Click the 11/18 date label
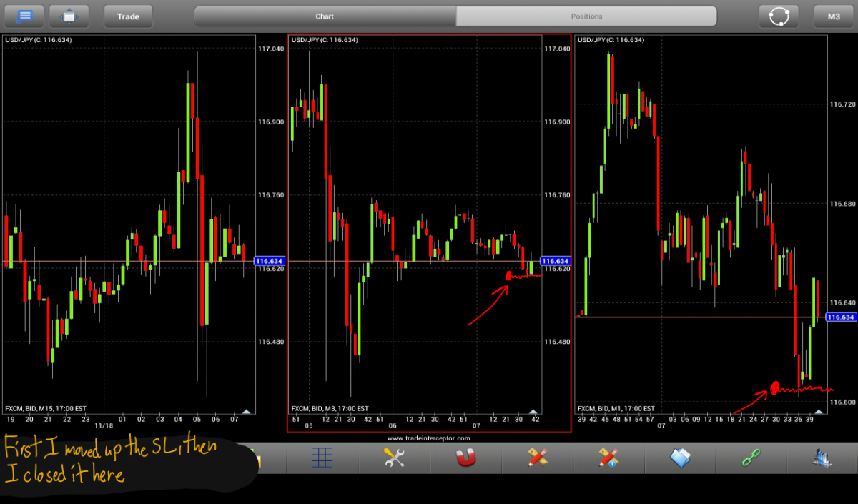Image resolution: width=858 pixels, height=504 pixels. [104, 425]
